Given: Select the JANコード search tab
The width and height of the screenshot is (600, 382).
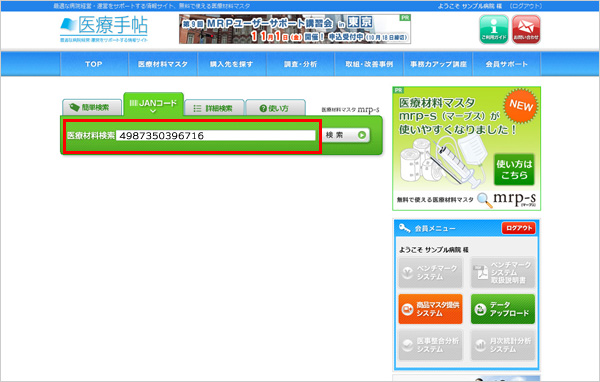Looking at the screenshot, I should (153, 104).
